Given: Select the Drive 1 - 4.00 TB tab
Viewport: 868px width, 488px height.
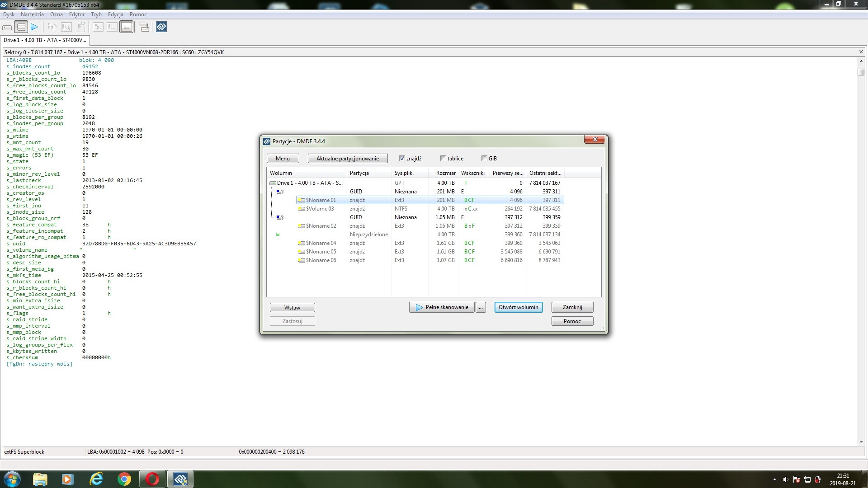Looking at the screenshot, I should click(45, 40).
